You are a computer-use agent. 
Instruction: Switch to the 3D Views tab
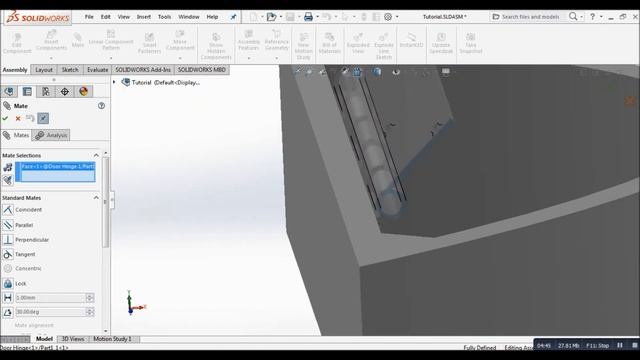[73, 339]
